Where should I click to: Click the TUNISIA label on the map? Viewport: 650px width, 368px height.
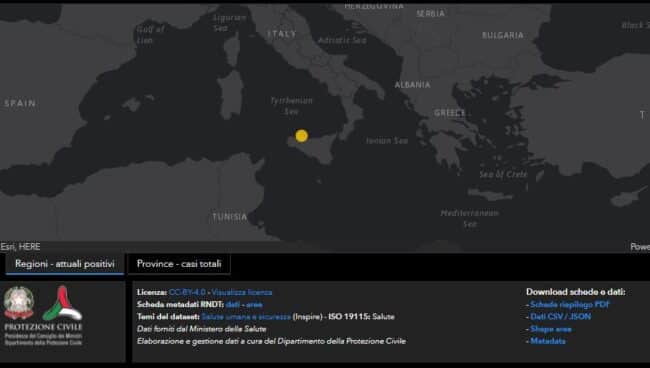230,217
